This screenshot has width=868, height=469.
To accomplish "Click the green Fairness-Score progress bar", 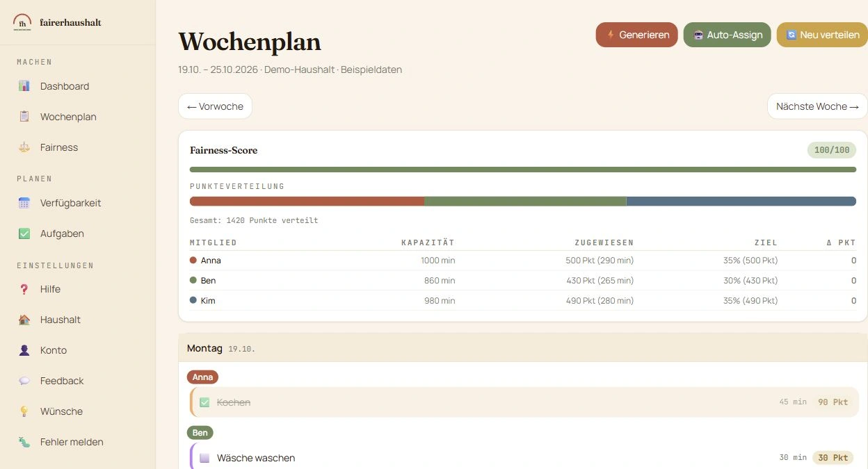I will (x=523, y=170).
